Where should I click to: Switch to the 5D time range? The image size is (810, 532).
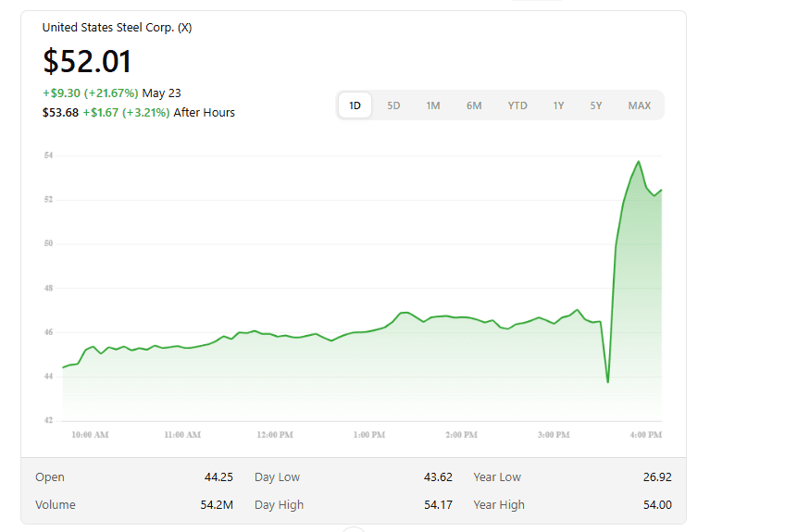[x=393, y=105]
